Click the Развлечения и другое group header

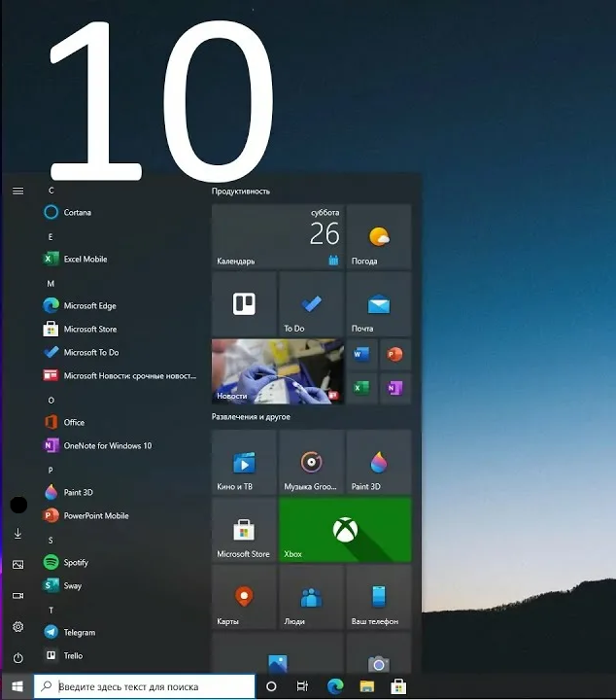(251, 417)
